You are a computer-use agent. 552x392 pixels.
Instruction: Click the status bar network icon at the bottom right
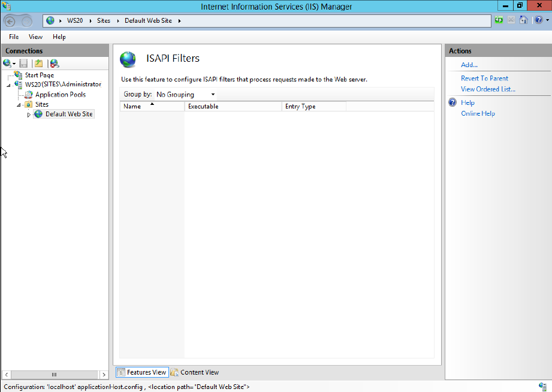click(x=542, y=387)
